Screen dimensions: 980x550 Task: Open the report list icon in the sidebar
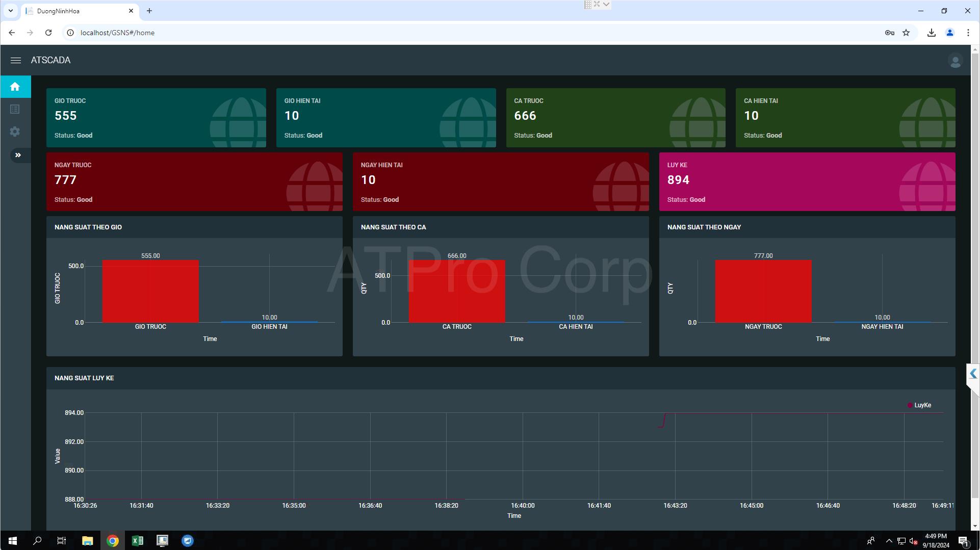click(x=15, y=109)
